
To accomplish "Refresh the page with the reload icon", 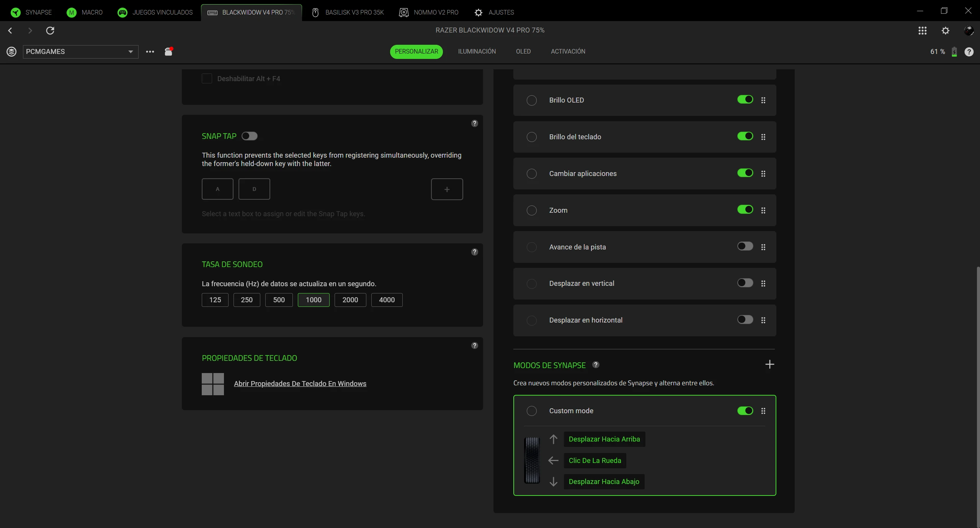I will pyautogui.click(x=50, y=31).
